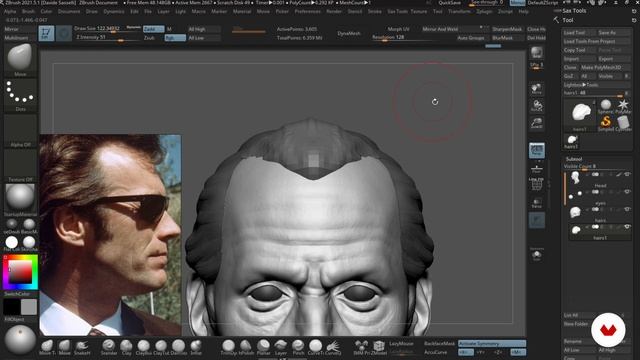Choose the CurveTube brush
Image resolution: width=640 pixels, height=360 pixels.
[x=315, y=346]
